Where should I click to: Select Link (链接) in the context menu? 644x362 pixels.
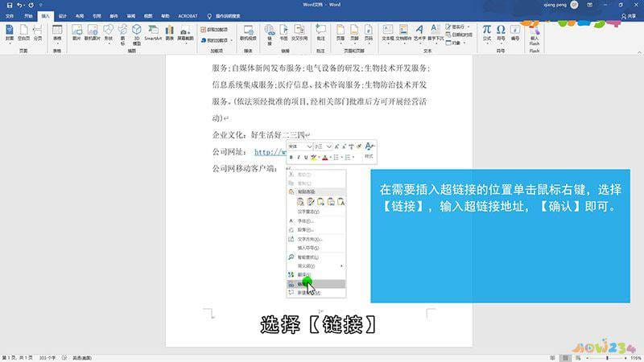[316, 284]
